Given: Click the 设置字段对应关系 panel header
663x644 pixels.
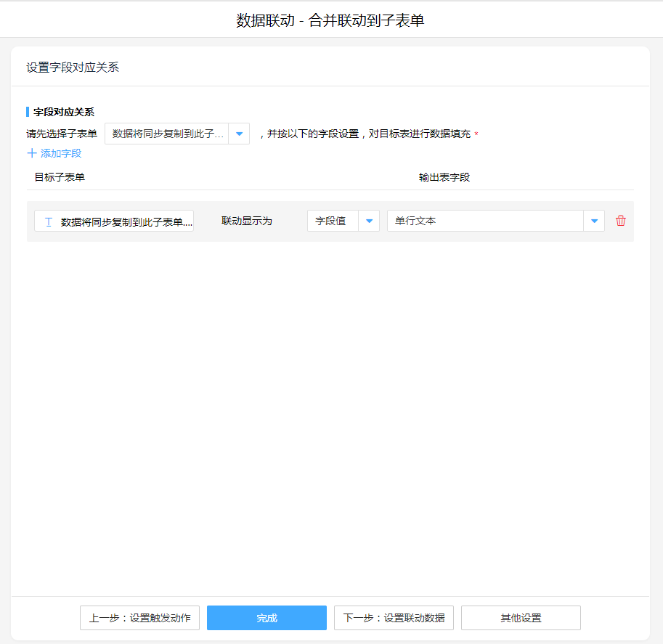Looking at the screenshot, I should click(x=73, y=68).
